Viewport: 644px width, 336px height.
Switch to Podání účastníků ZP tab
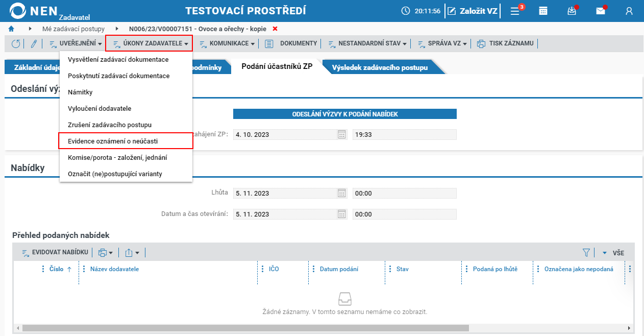click(277, 67)
